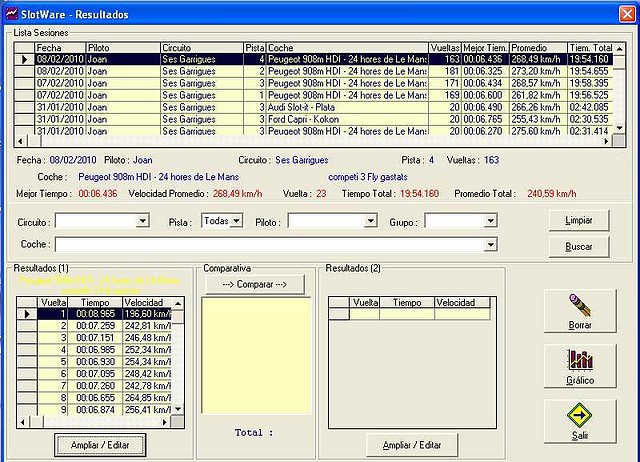Image resolution: width=640 pixels, height=462 pixels.
Task: Click Resultados (1) scroll down arrow
Action: [x=178, y=409]
